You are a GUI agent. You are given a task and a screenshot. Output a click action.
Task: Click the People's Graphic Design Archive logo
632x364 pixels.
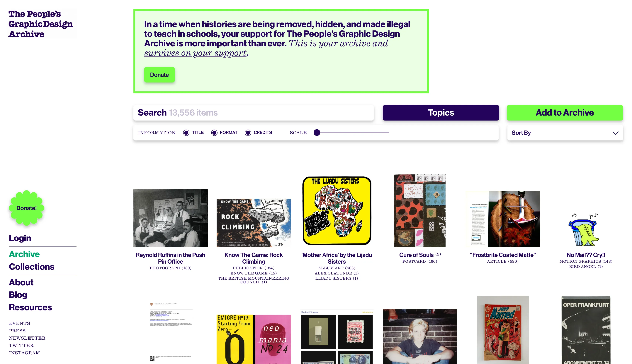(41, 24)
